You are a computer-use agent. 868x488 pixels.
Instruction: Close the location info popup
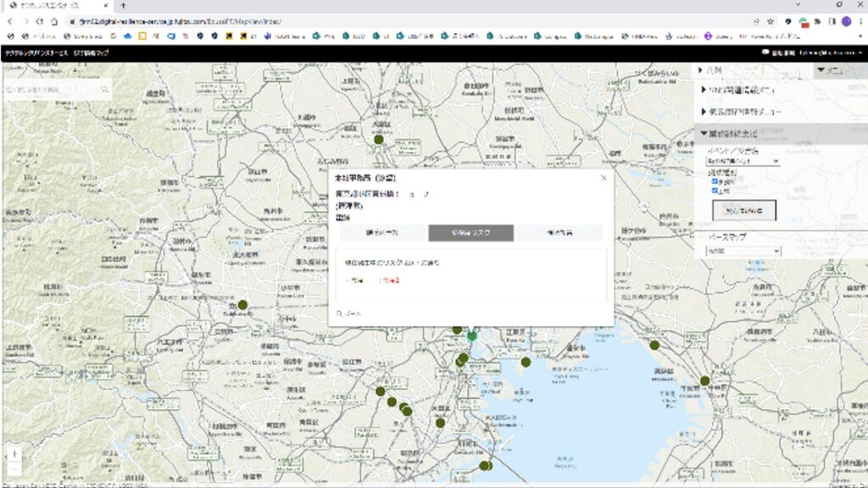tap(604, 178)
